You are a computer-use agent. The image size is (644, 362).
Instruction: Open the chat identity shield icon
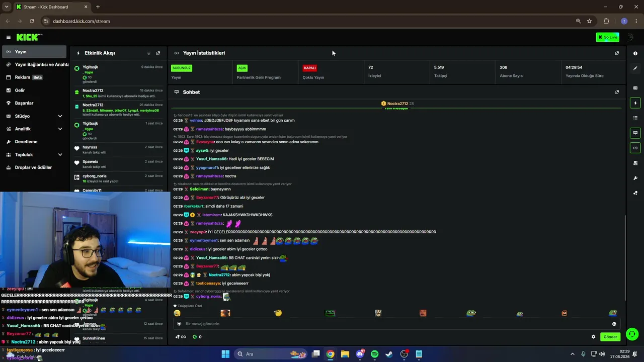click(x=179, y=324)
